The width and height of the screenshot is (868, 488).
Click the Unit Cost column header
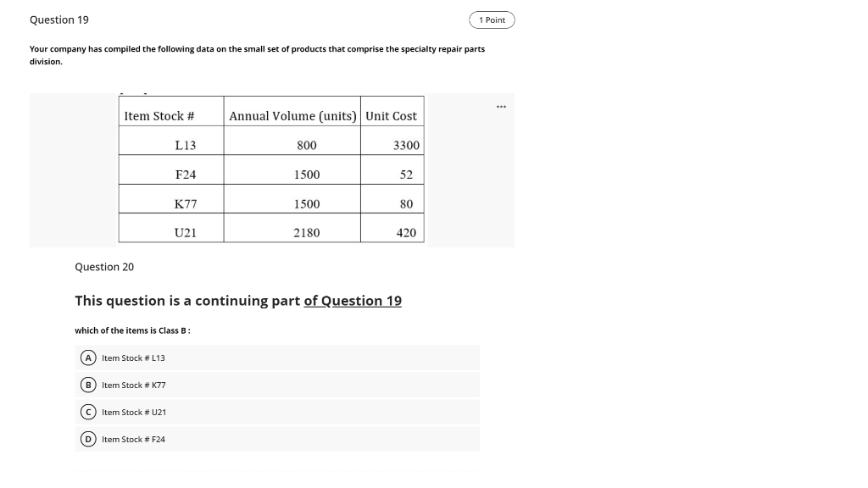[x=391, y=115]
